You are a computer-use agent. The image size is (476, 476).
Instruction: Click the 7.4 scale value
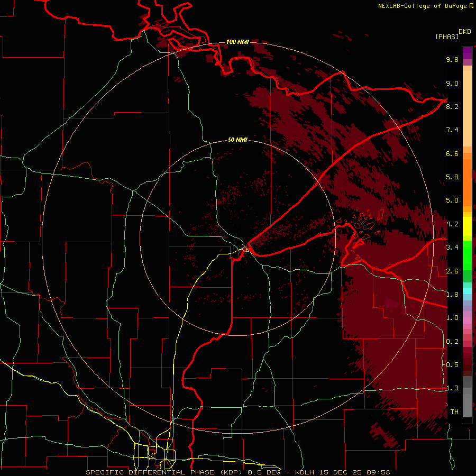coord(452,130)
